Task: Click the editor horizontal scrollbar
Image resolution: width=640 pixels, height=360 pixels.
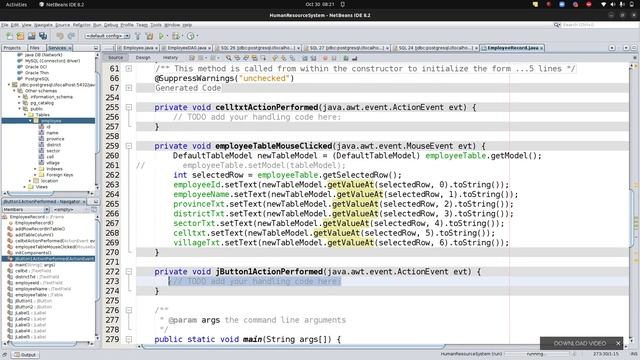Action: point(293,347)
